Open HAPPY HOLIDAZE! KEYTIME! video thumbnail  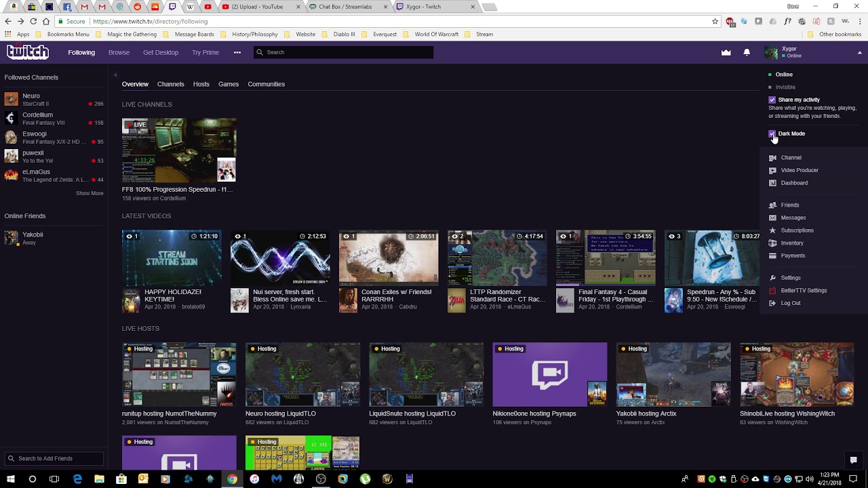(172, 258)
